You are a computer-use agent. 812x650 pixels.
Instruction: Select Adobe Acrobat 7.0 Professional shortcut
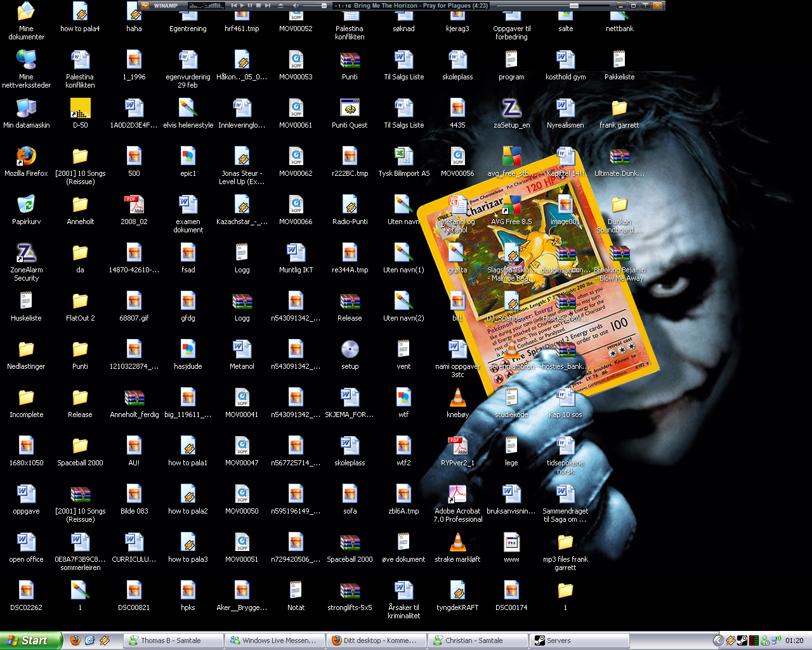point(457,503)
